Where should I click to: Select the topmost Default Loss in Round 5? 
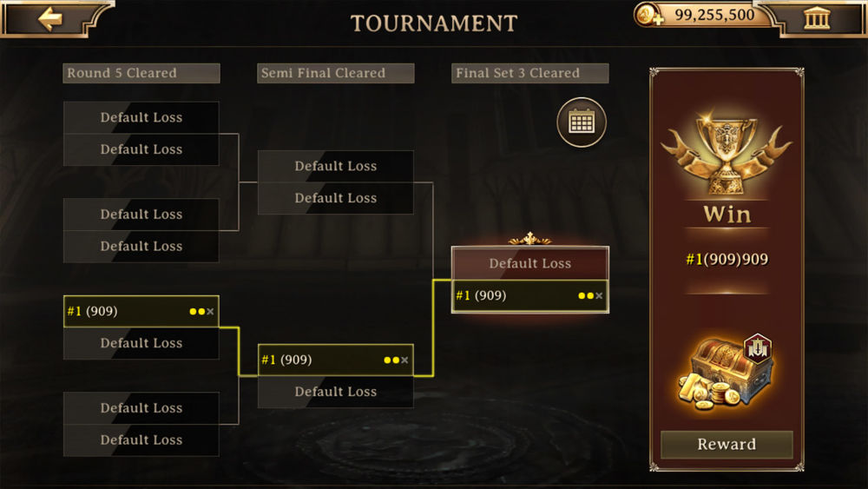tap(141, 117)
